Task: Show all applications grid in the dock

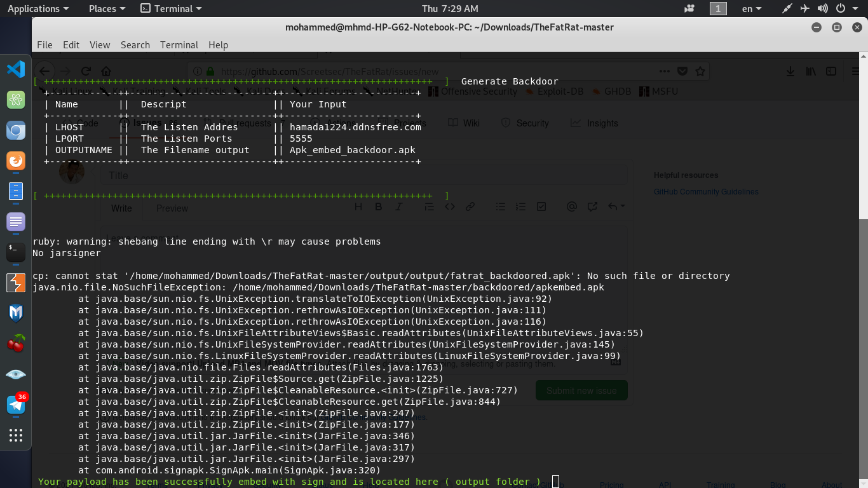Action: click(x=16, y=435)
